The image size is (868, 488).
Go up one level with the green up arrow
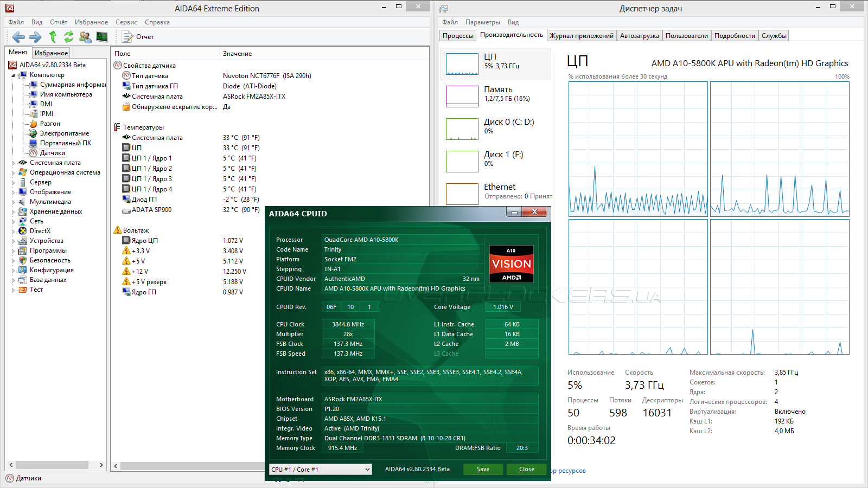point(53,37)
